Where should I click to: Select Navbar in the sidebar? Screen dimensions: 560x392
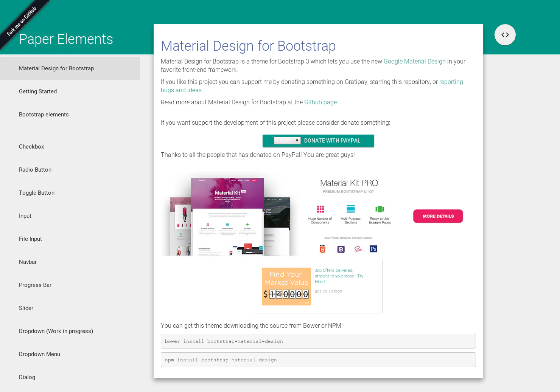(x=28, y=262)
